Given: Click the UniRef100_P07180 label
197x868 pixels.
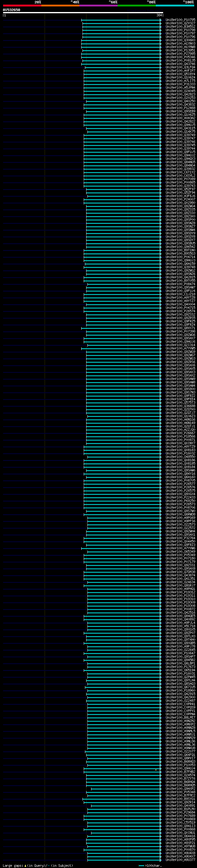Looking at the screenshot, I should [180, 558].
